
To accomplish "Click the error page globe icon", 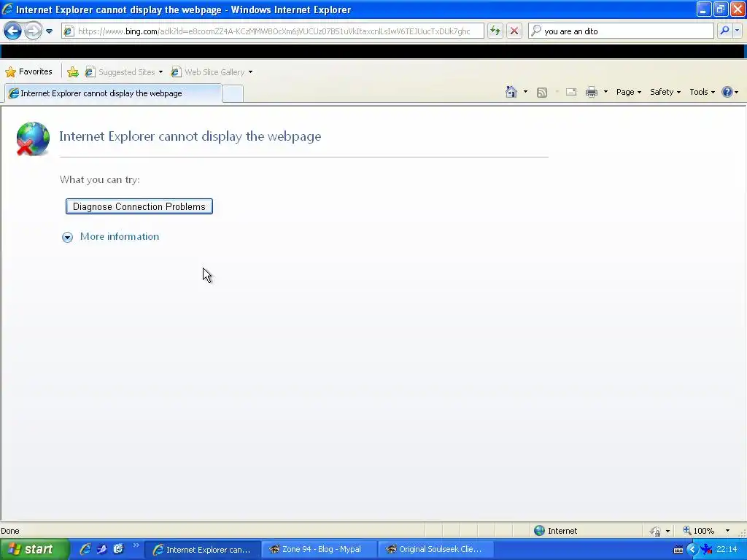I will 33,139.
